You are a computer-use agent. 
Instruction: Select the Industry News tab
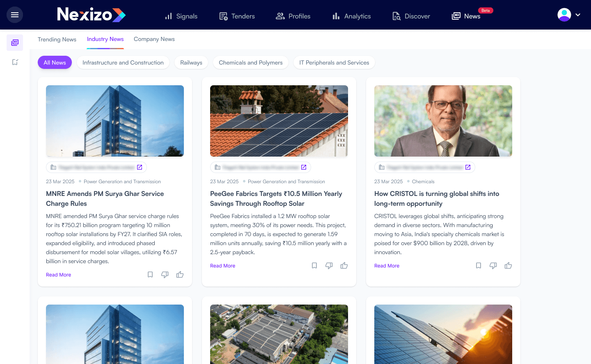[105, 39]
